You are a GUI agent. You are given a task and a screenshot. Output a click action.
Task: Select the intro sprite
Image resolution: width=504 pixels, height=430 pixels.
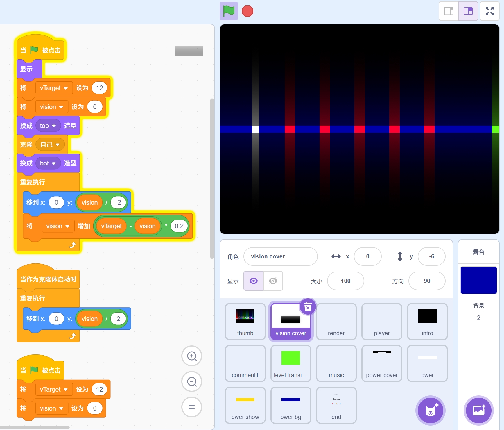pos(427,321)
